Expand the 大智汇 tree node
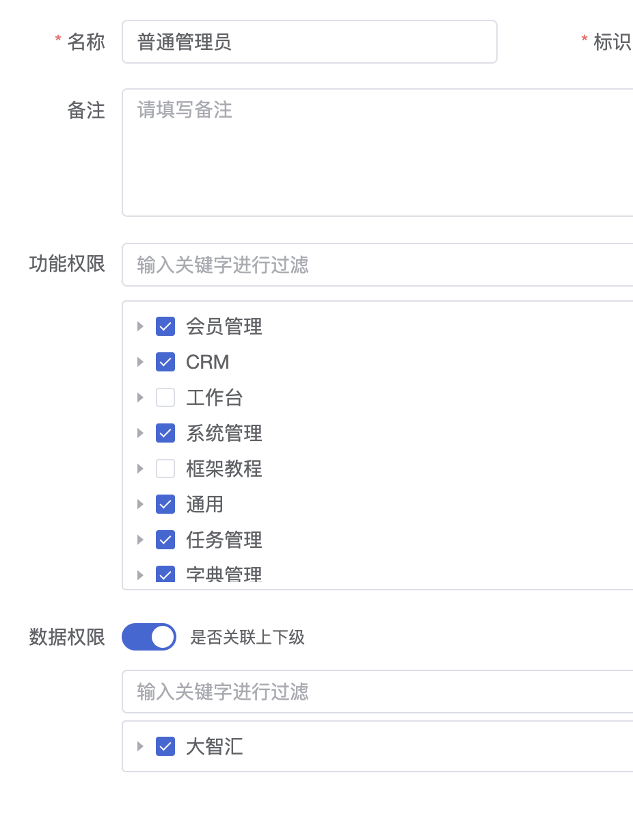Image resolution: width=633 pixels, height=840 pixels. click(x=139, y=746)
